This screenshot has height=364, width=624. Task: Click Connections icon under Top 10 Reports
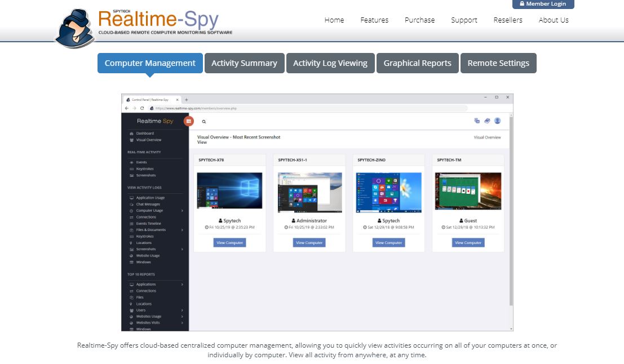click(131, 291)
